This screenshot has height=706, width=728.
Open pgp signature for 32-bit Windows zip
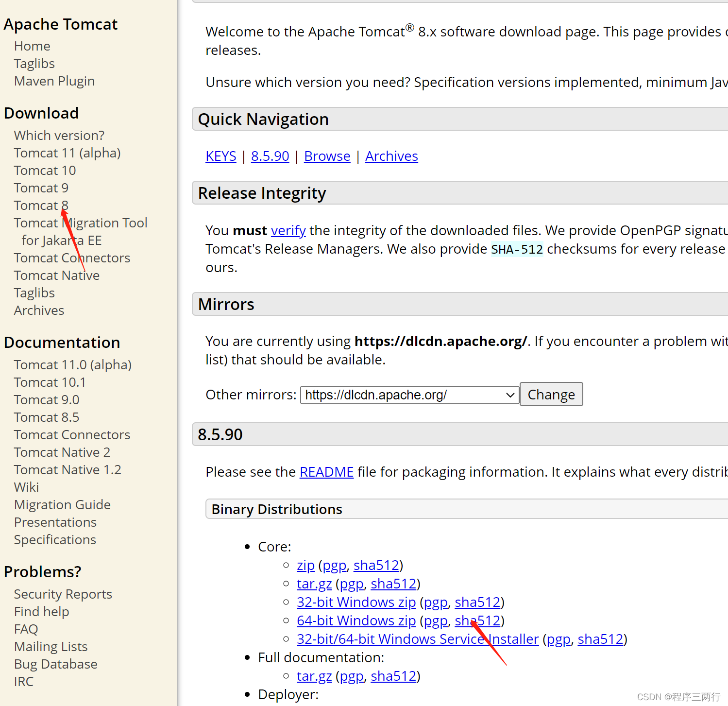pyautogui.click(x=436, y=603)
